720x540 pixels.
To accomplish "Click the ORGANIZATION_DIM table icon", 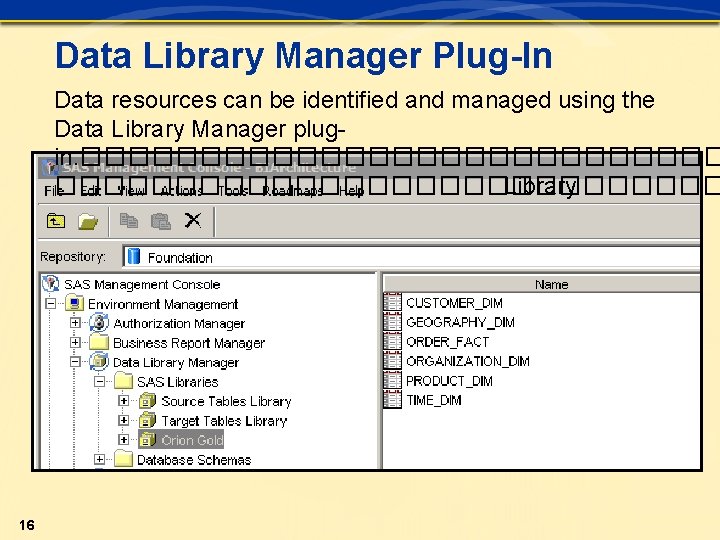I will tap(392, 360).
